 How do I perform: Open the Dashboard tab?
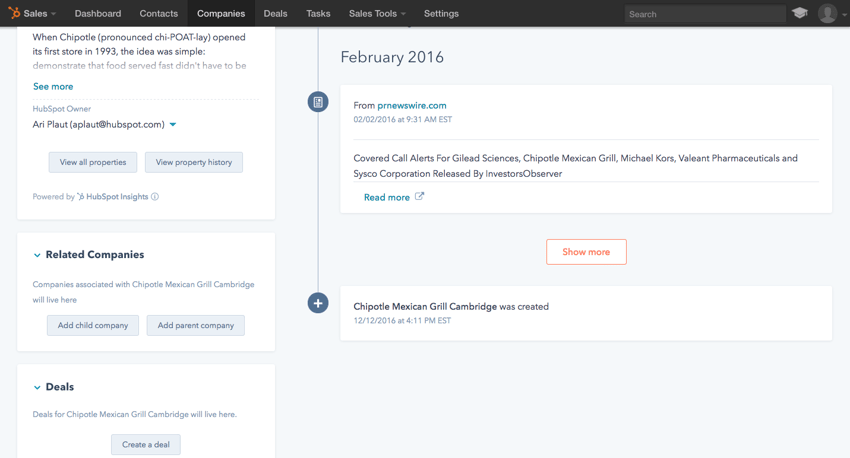pos(98,14)
